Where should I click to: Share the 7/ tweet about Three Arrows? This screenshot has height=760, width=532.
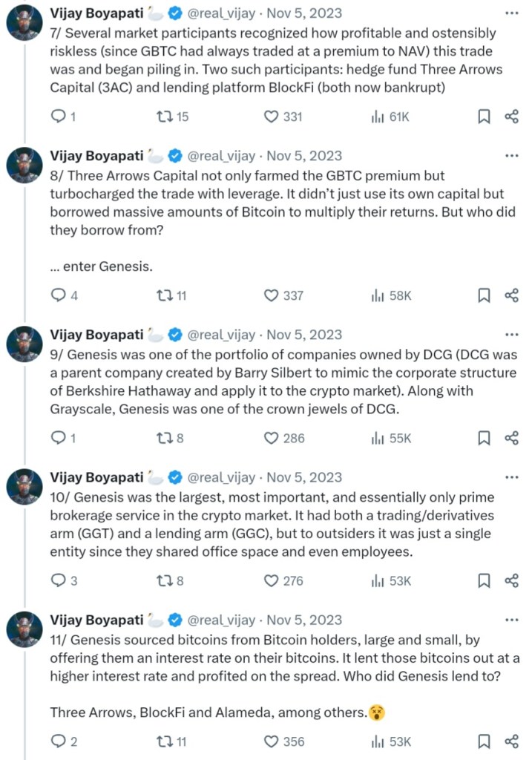[x=511, y=117]
